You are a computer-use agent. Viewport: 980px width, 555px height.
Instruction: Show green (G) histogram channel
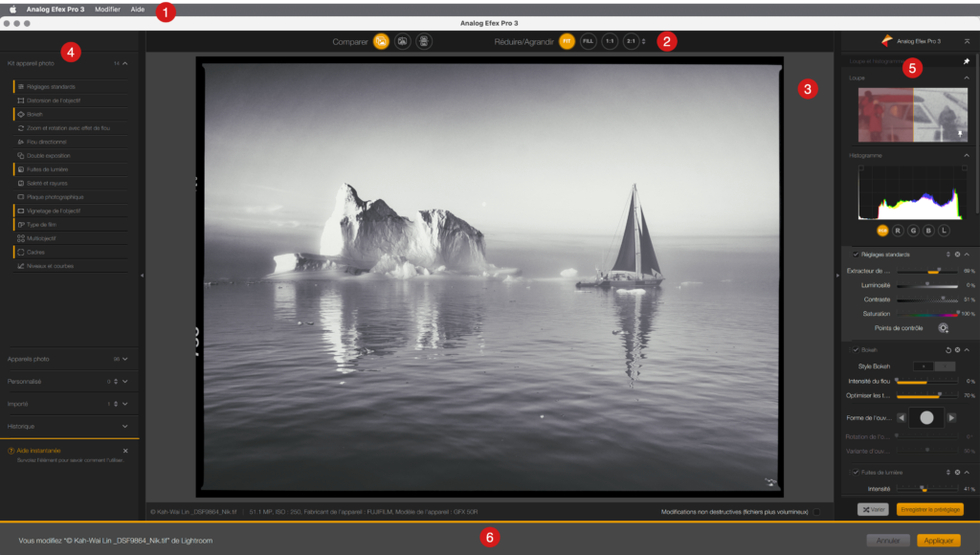tap(913, 231)
